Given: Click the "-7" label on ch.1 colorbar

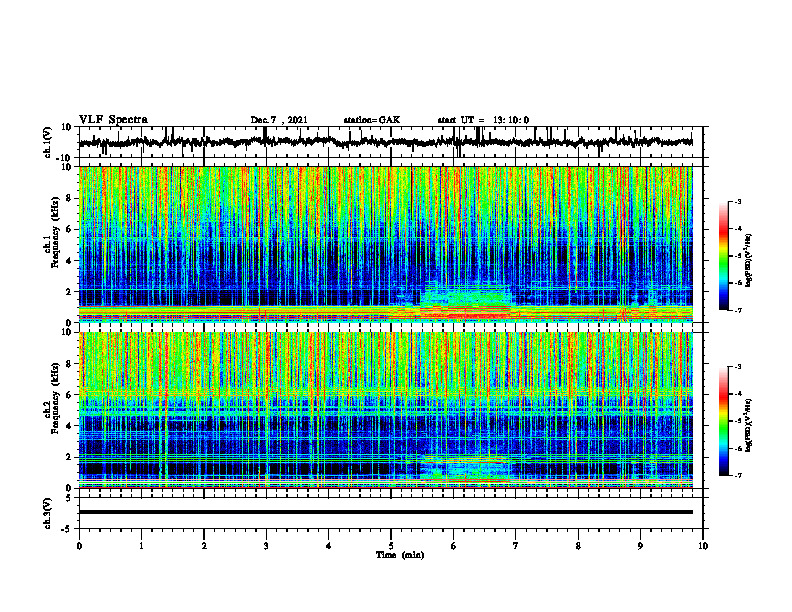Looking at the screenshot, I should pos(737,310).
